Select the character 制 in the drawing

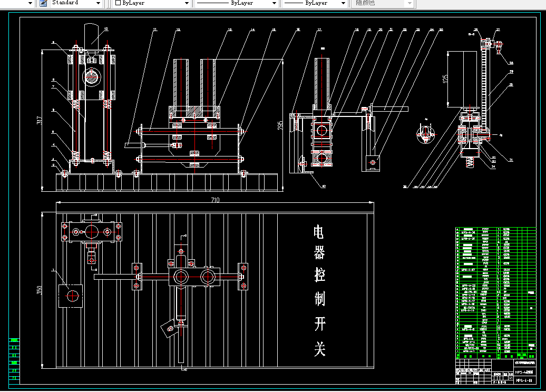320,299
